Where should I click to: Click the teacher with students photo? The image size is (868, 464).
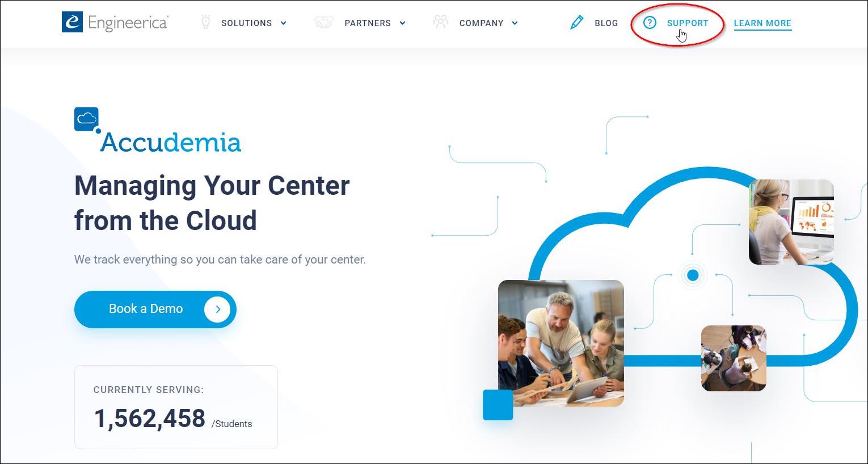pyautogui.click(x=561, y=343)
